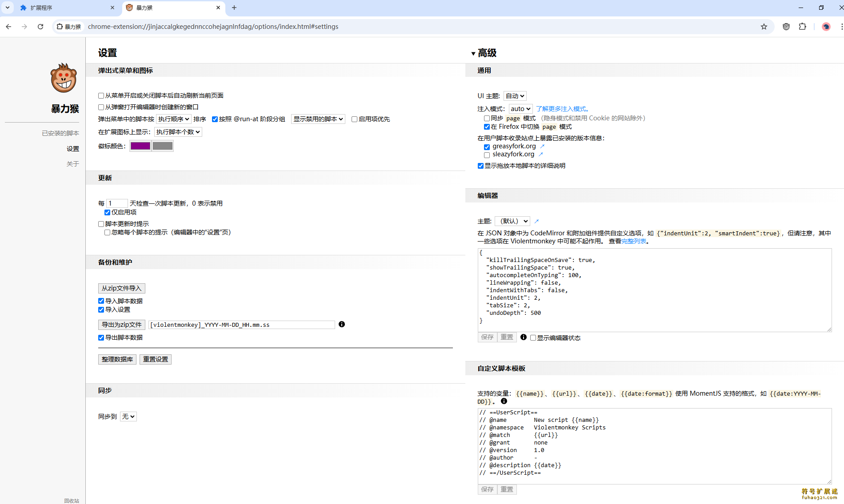Toggle 仅启用项 update checkbox

[107, 212]
